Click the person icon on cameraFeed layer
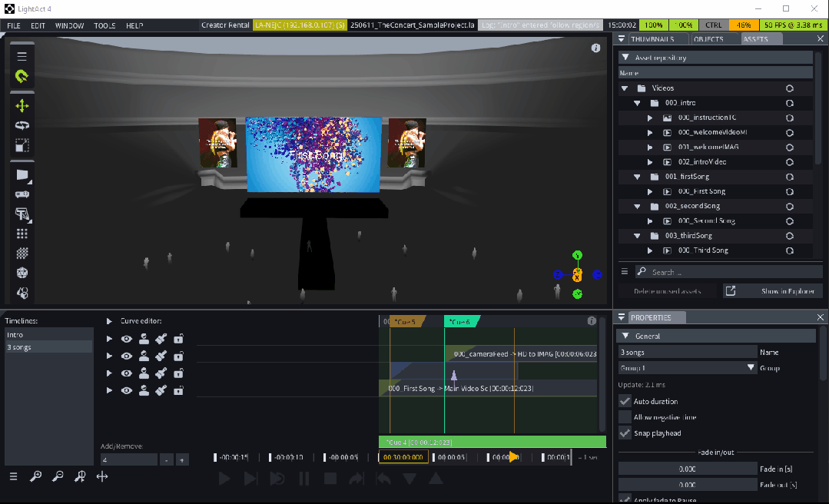Image resolution: width=829 pixels, height=504 pixels. click(144, 356)
